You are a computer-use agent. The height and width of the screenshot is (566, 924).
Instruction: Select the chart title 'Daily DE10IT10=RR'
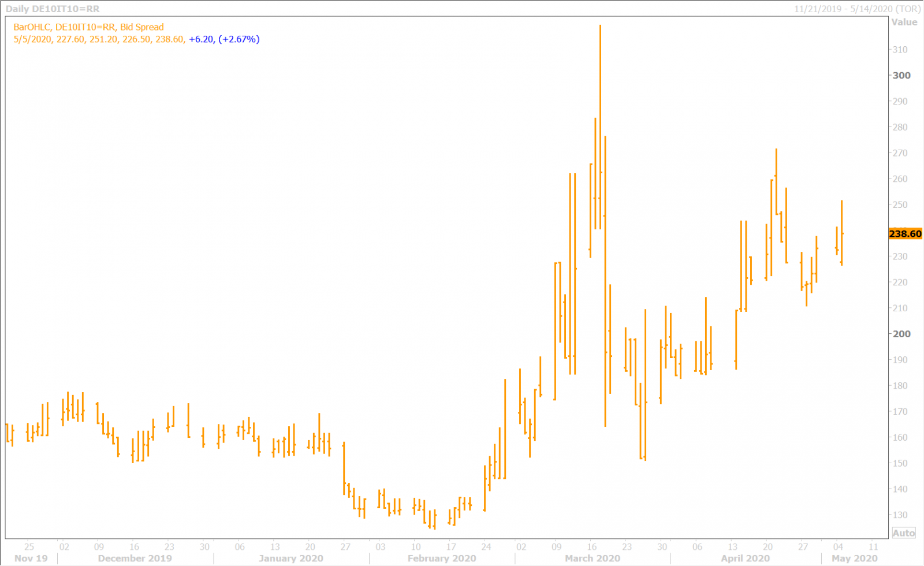[53, 9]
